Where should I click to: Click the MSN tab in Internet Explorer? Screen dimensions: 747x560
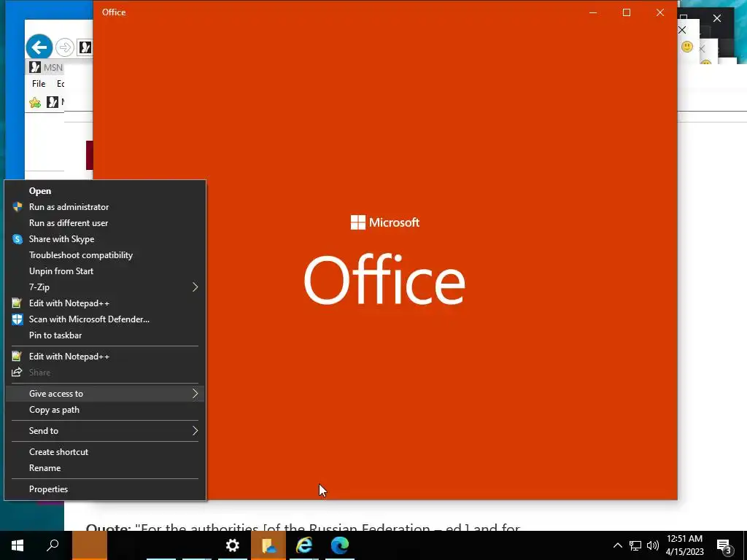[x=46, y=68]
